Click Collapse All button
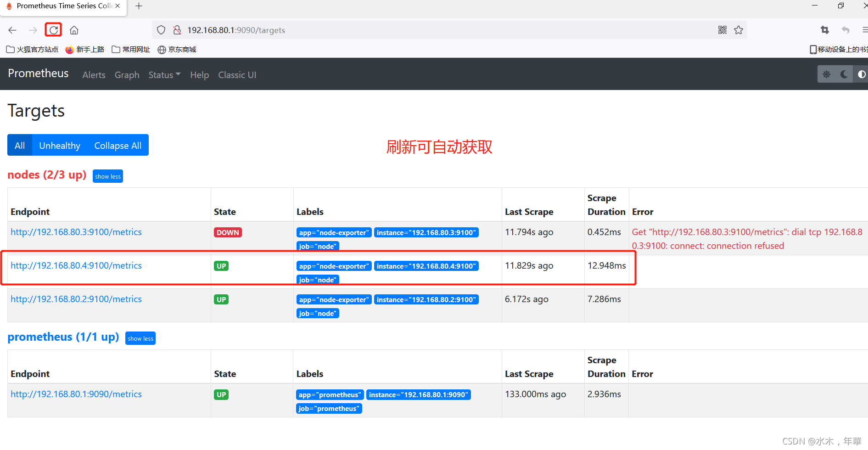Image resolution: width=868 pixels, height=450 pixels. point(118,145)
